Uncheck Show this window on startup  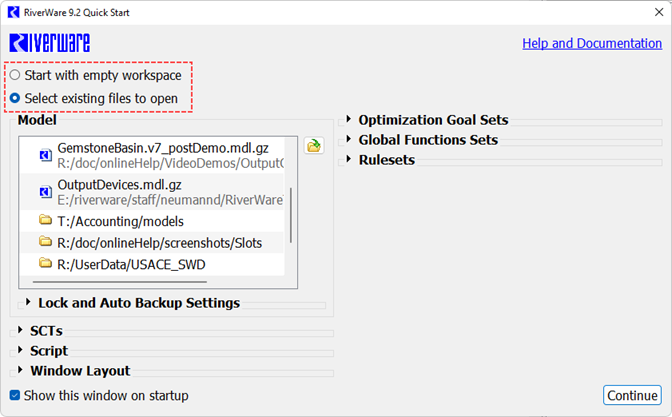pyautogui.click(x=14, y=395)
